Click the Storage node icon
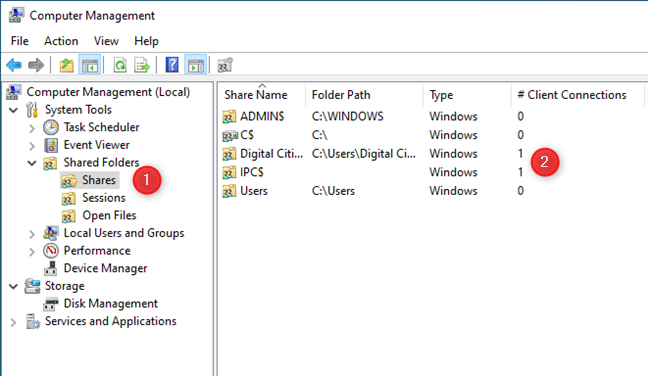Screen dimensions: 648x376 tap(32, 286)
